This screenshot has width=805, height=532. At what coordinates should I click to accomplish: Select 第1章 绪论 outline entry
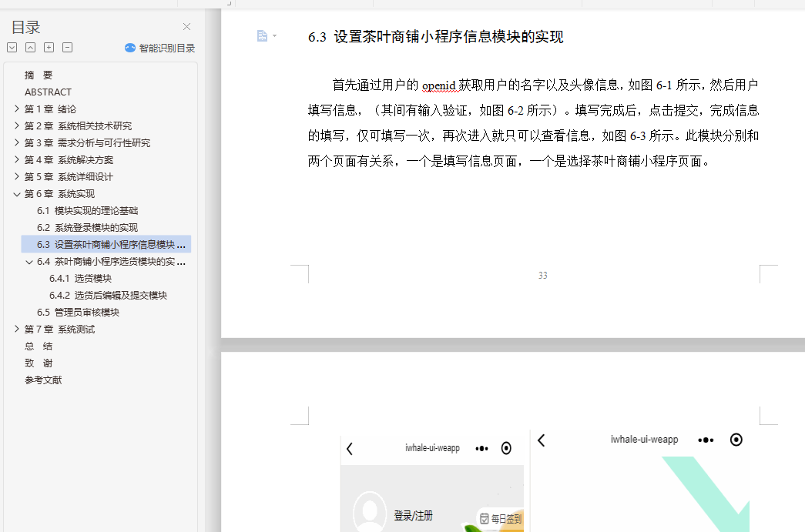coord(50,109)
